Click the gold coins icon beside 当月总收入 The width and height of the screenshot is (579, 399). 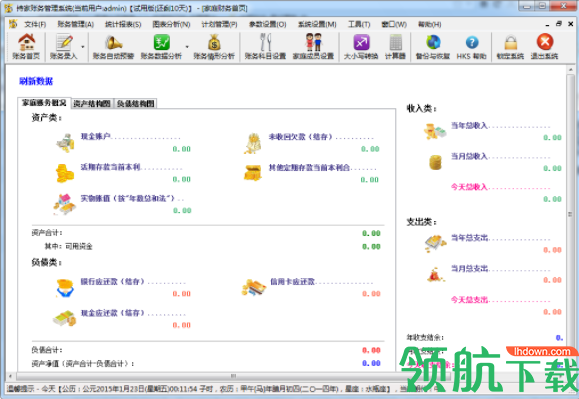click(435, 162)
